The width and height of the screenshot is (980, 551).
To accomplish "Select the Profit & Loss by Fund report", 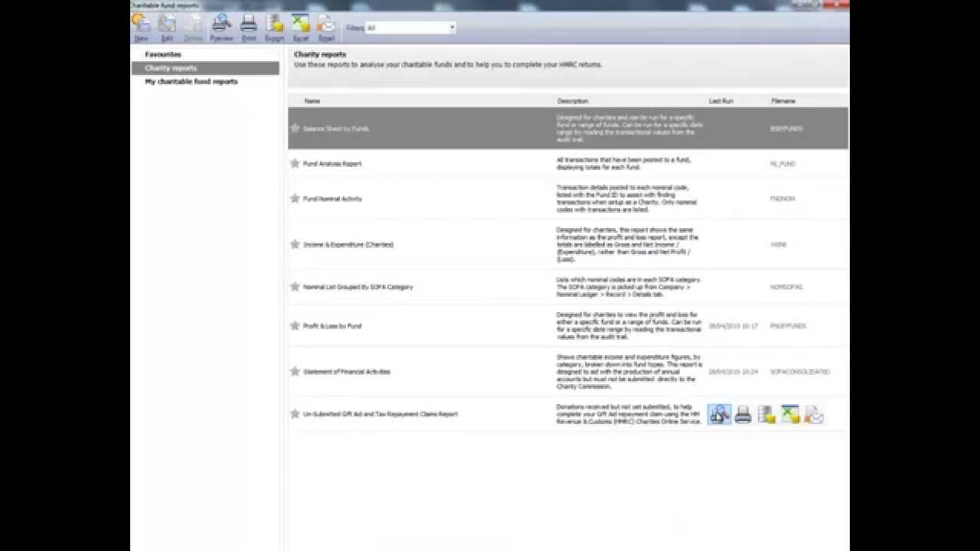I will (568, 325).
